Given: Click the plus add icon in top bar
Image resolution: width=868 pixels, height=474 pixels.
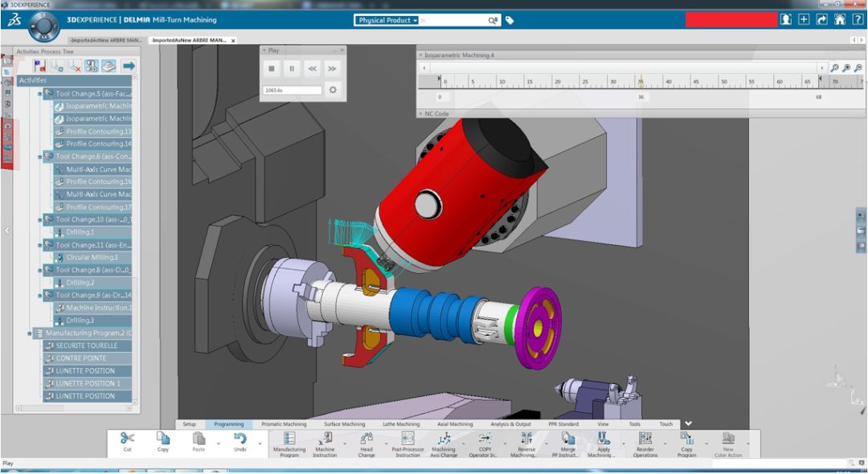Looking at the screenshot, I should coord(804,20).
